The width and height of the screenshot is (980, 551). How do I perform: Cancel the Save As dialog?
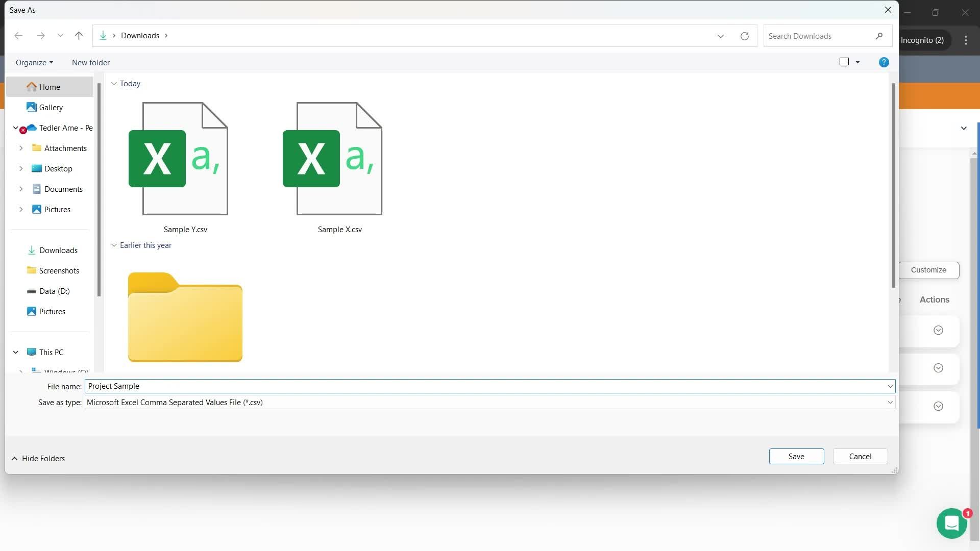860,457
